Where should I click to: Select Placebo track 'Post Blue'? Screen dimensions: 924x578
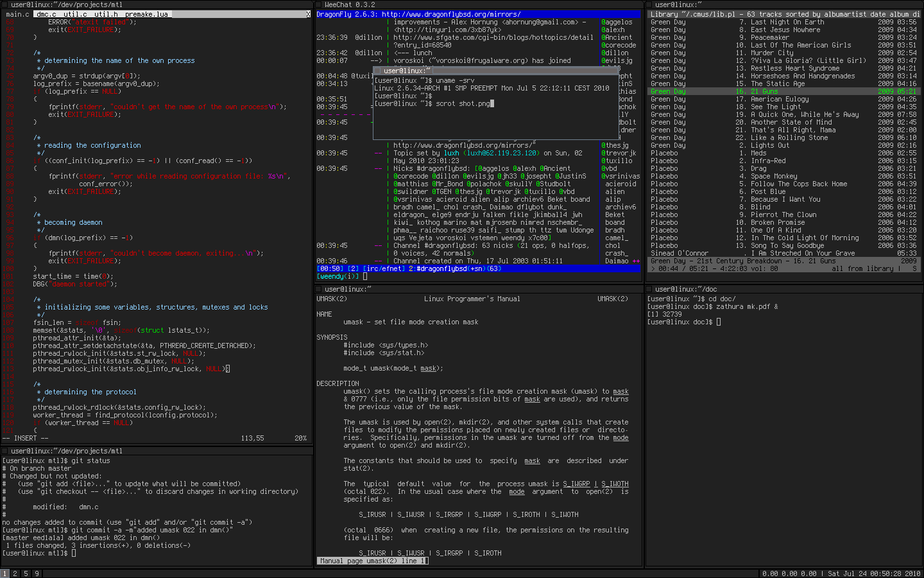click(x=768, y=191)
